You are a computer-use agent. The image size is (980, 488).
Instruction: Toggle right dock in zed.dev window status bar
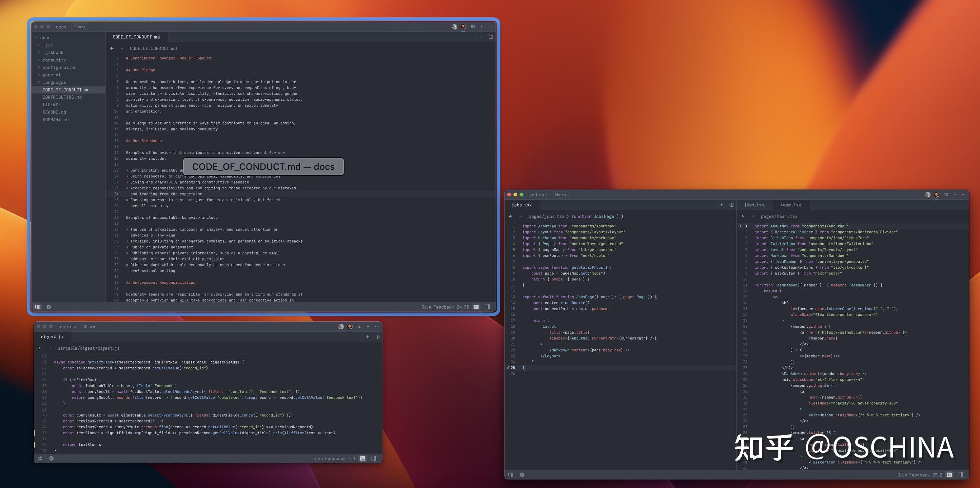tap(961, 475)
